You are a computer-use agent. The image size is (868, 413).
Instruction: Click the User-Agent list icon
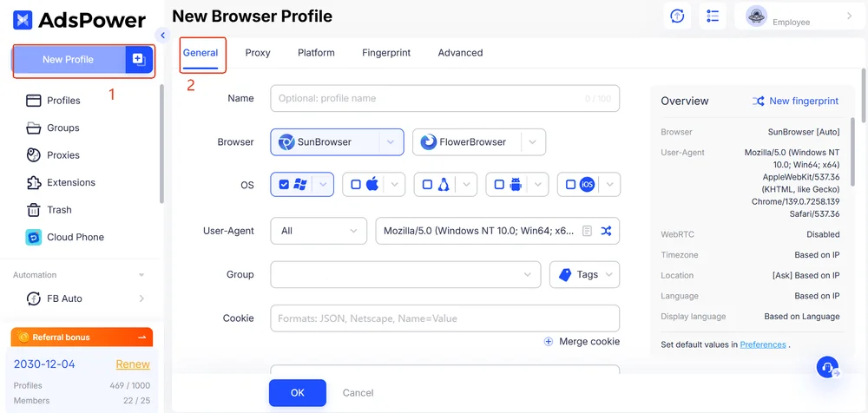pyautogui.click(x=588, y=231)
